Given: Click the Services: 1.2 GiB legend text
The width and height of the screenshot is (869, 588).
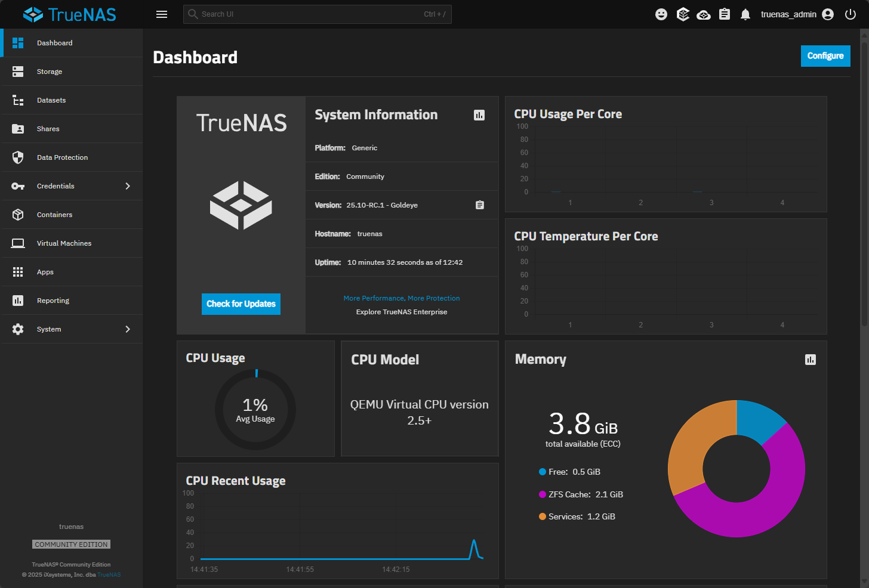Looking at the screenshot, I should click(x=582, y=516).
